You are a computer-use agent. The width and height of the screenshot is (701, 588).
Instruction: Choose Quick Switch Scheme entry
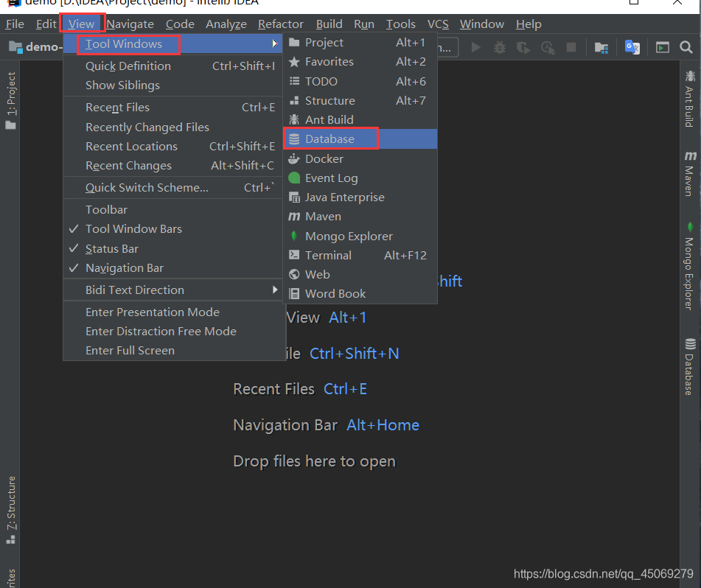(x=173, y=188)
